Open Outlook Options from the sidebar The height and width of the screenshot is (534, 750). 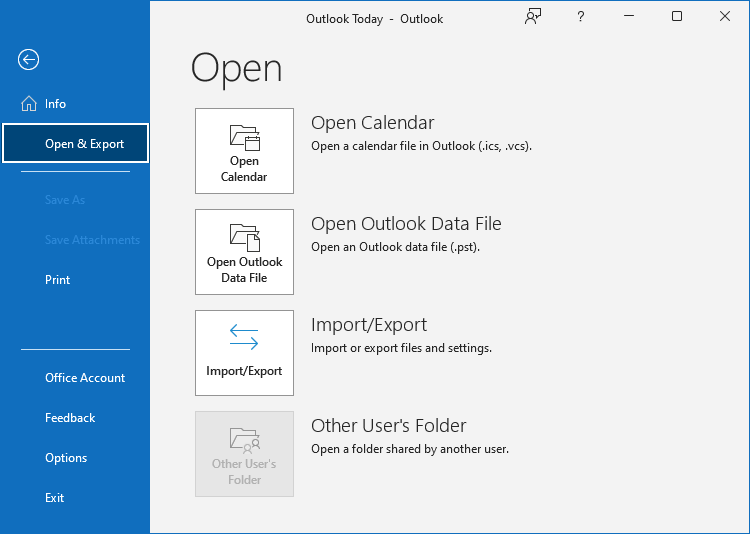pos(75,458)
